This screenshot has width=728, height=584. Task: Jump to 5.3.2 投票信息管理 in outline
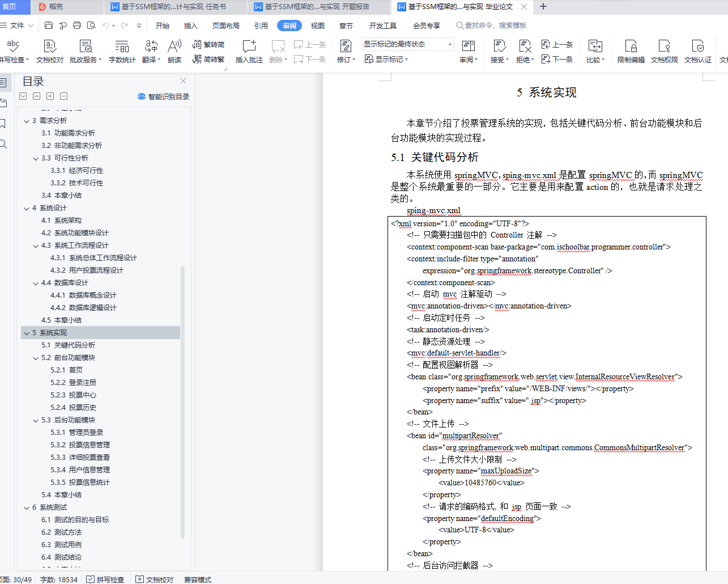(x=80, y=445)
